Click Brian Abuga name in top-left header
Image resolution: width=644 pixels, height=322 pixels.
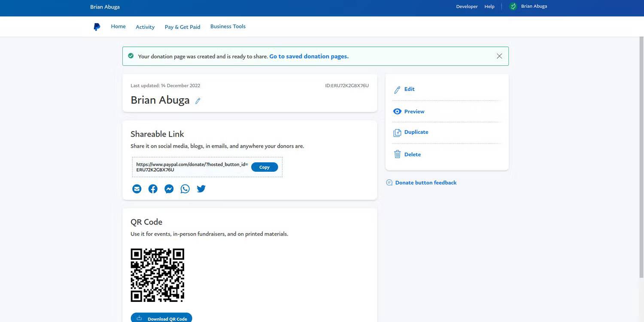[105, 7]
